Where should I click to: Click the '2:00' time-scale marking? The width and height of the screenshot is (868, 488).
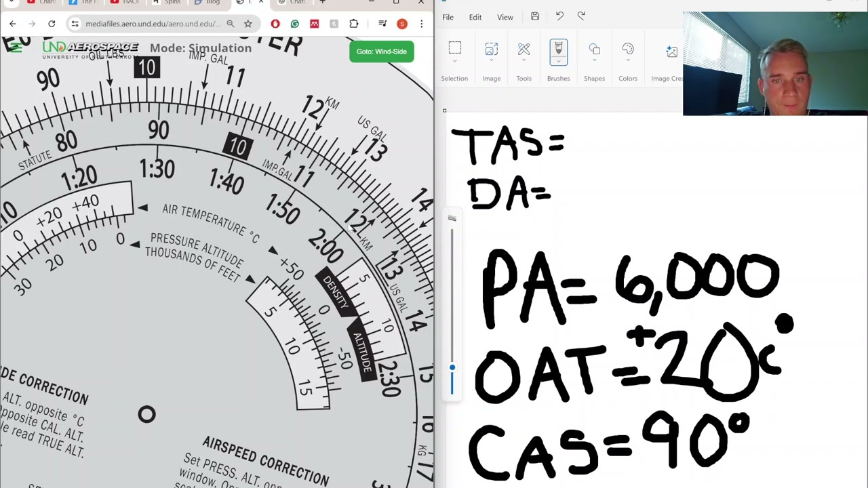(326, 246)
